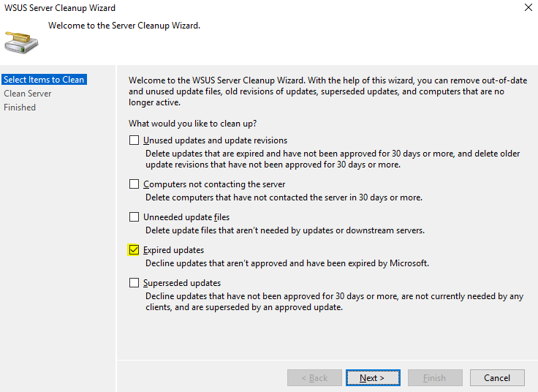Screen dimensions: 538x392
Task: Click 'Welcome to the Server Cleanup Wizard.' heading
Action: [124, 26]
